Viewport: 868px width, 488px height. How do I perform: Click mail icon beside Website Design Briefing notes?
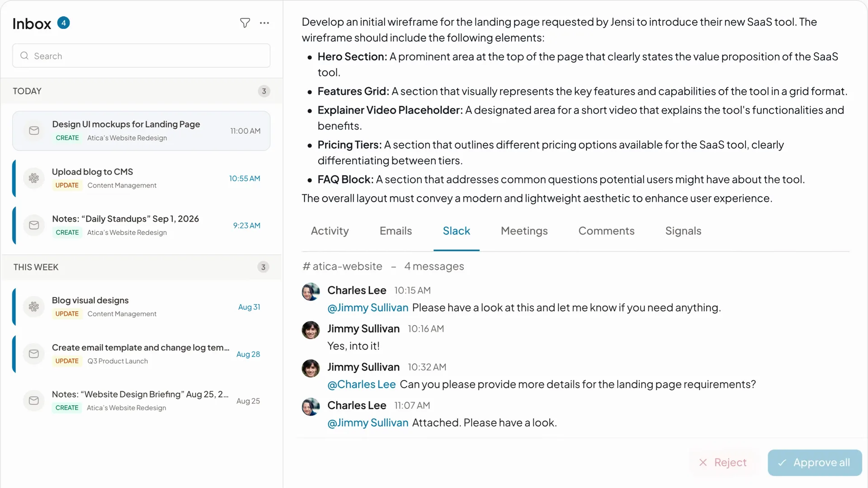pos(34,400)
